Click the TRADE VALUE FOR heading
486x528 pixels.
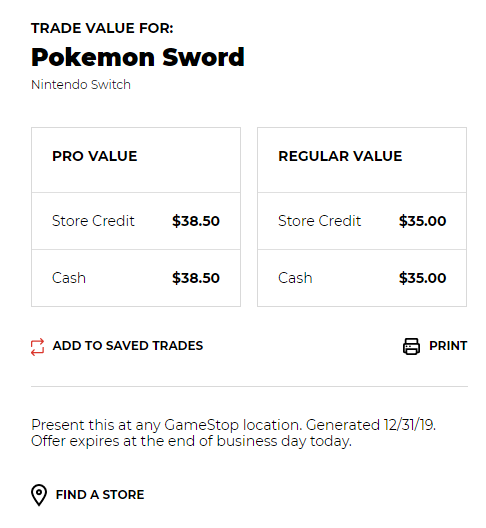pyautogui.click(x=102, y=28)
